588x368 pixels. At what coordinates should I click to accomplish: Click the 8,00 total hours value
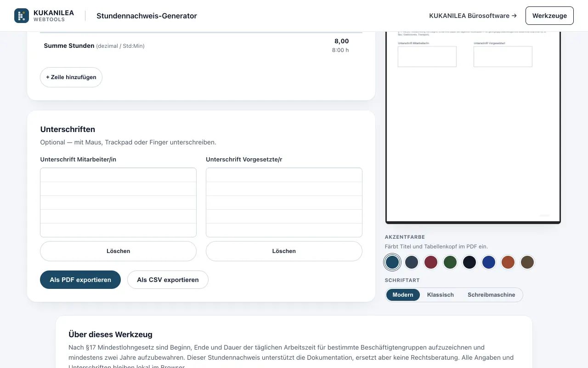(x=341, y=41)
